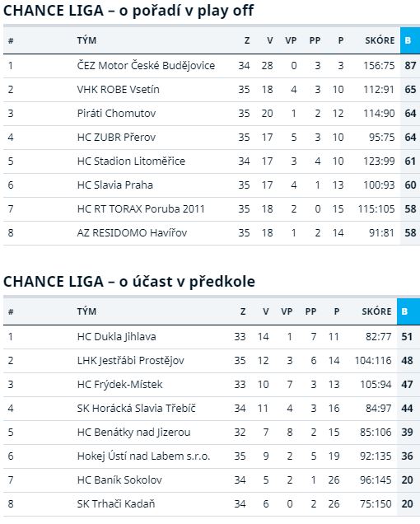420x524 pixels.
Task: Click Hokej Ústí nad Labem s.r.o.
Action: click(x=143, y=456)
